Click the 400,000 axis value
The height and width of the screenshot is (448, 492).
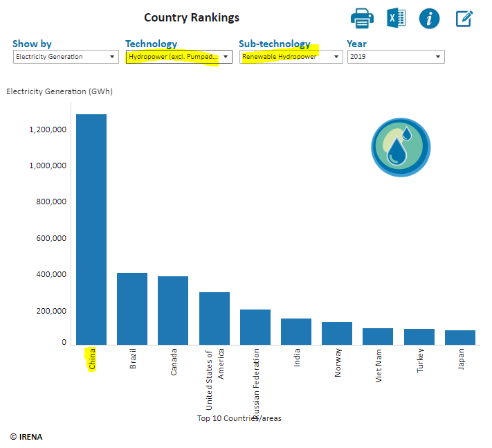[51, 274]
